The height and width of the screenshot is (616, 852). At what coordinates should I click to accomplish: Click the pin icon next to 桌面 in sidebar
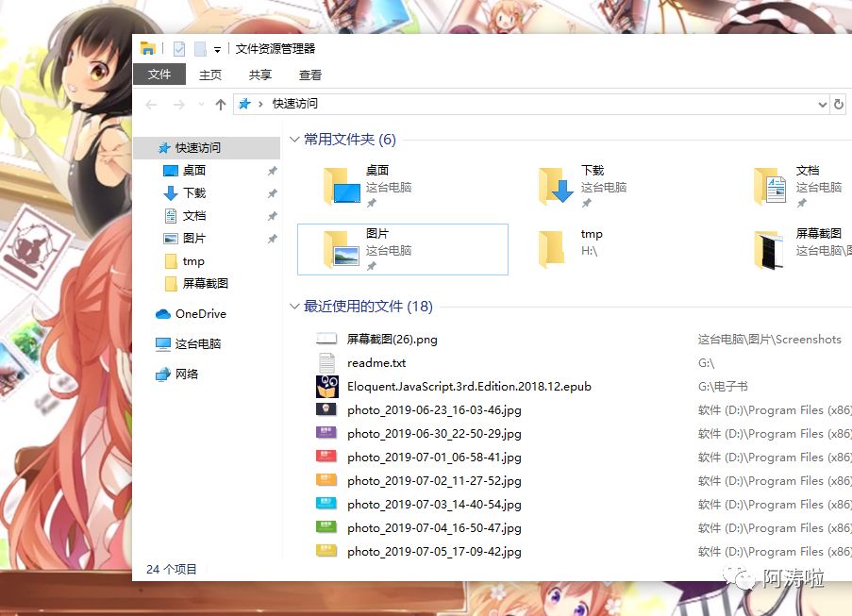click(273, 171)
